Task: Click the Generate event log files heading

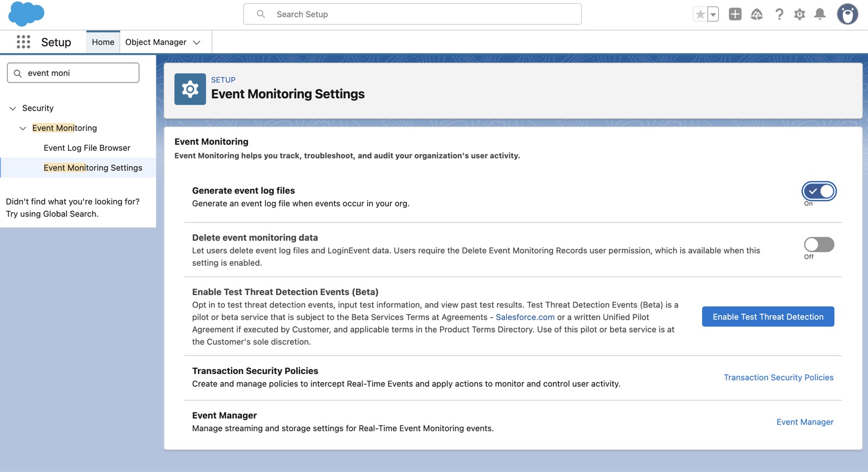Action: (244, 190)
